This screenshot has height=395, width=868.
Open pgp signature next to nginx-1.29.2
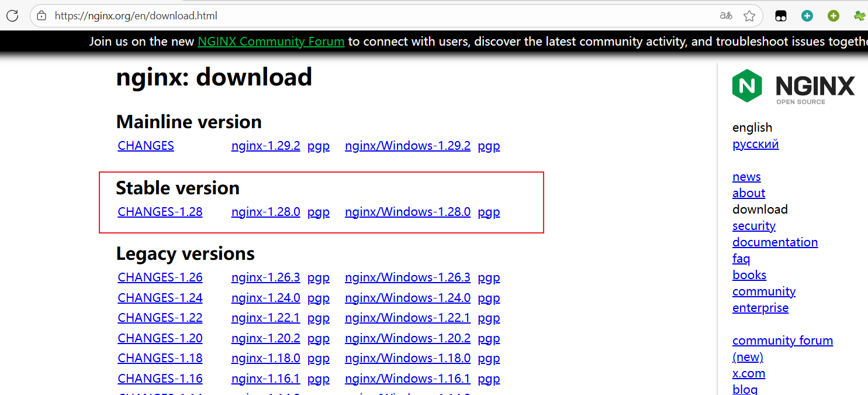(319, 146)
